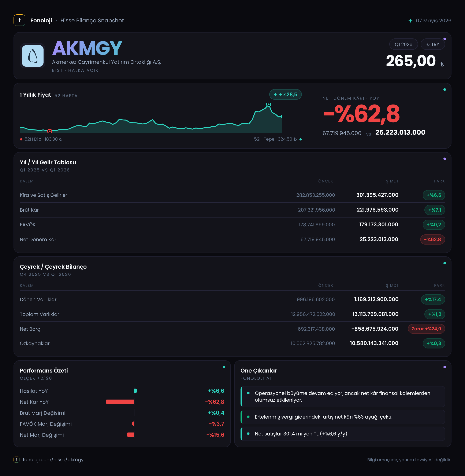Screen dimensions: 465x476
Task: Click the Hasılat YoY performance bar
Action: [135, 391]
